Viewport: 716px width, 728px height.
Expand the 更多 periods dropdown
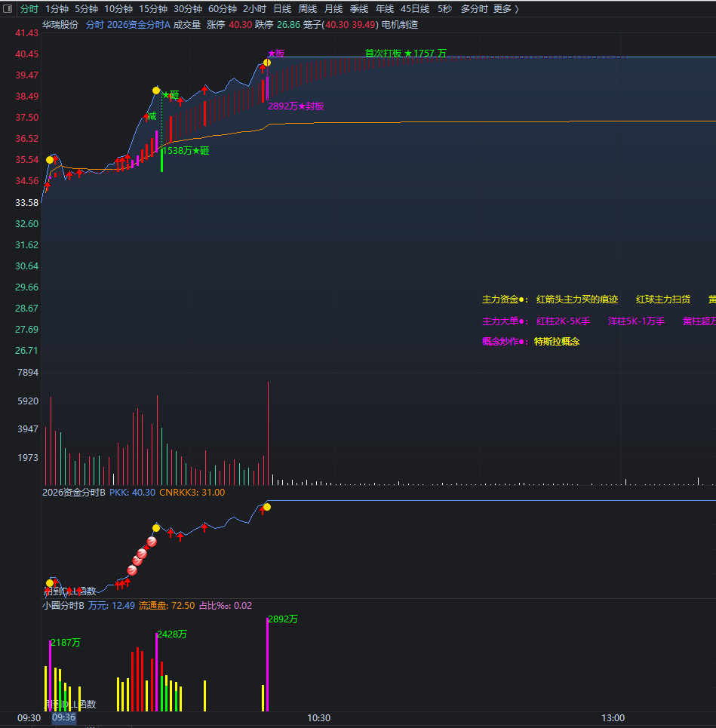[506, 9]
